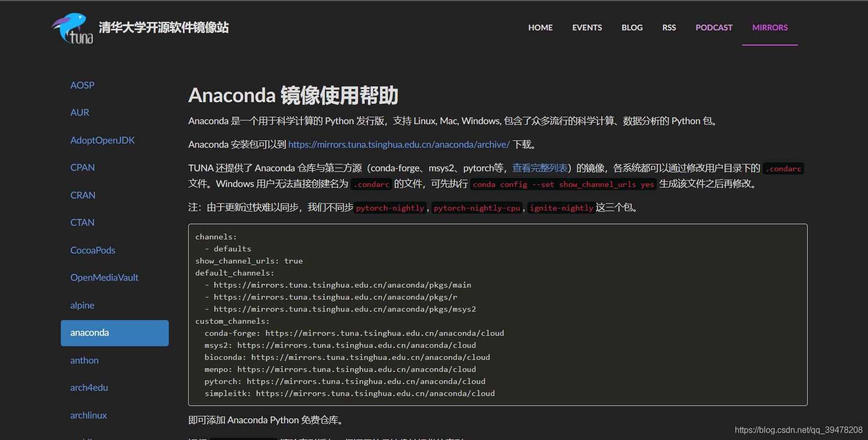
Task: Click the menpo channel line
Action: [340, 369]
